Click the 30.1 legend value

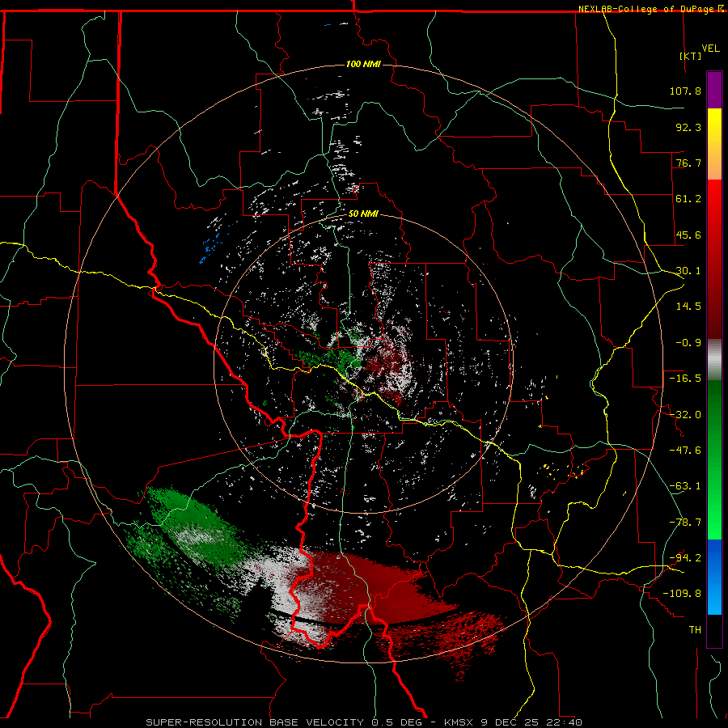pyautogui.click(x=688, y=271)
